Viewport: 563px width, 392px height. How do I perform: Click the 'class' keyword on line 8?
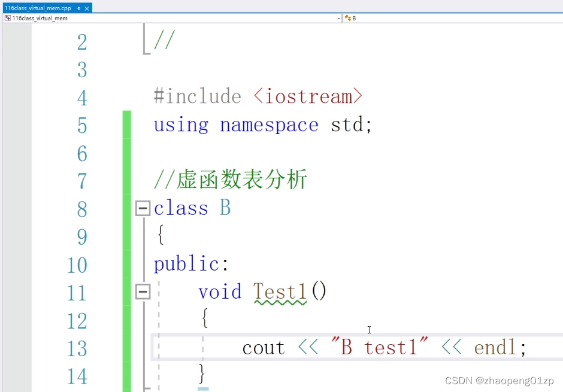coord(181,208)
